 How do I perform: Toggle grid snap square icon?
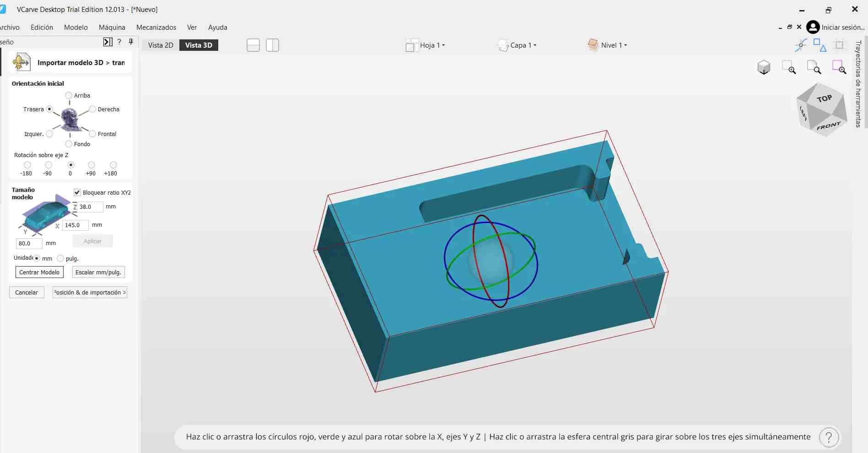click(840, 45)
